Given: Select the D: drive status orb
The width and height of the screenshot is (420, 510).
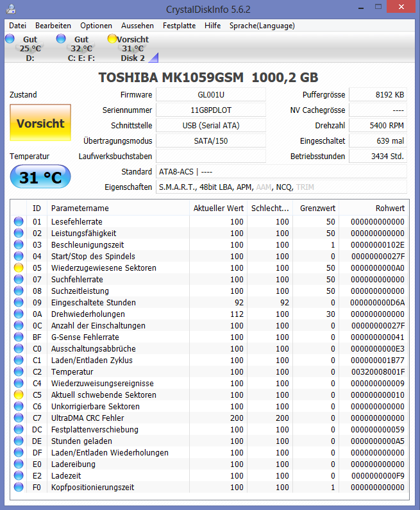Looking at the screenshot, I should [x=10, y=38].
